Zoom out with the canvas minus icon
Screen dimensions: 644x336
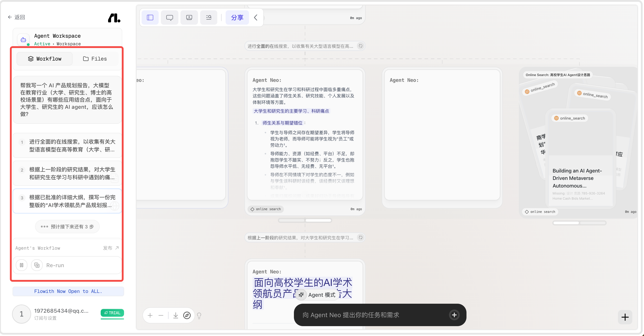[161, 316]
